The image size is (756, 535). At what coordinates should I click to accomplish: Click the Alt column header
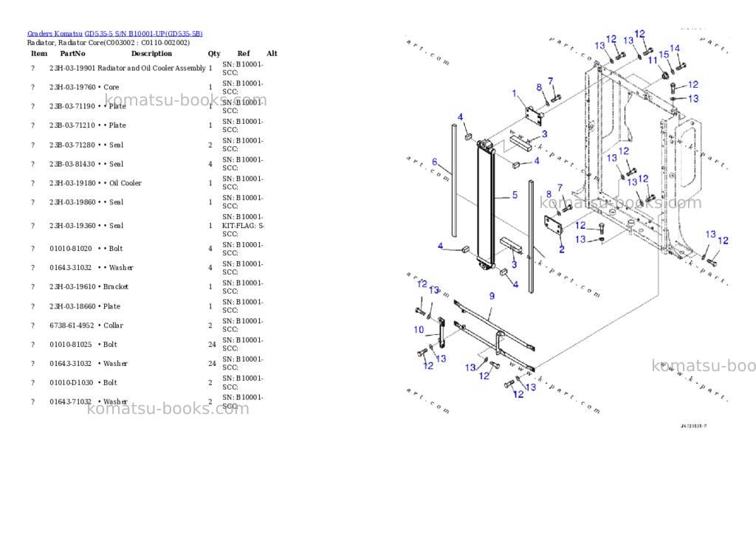[272, 53]
